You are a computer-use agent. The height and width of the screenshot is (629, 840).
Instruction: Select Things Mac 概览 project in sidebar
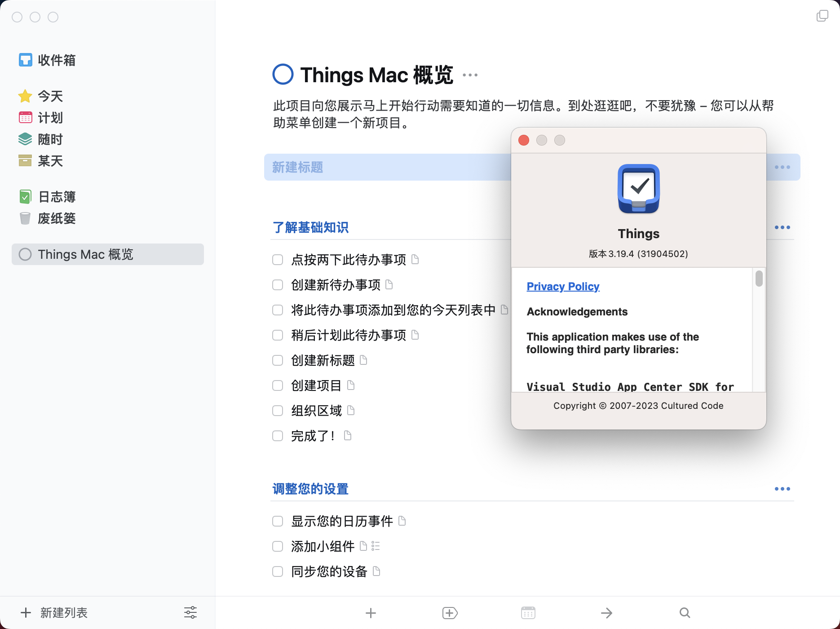pos(108,254)
